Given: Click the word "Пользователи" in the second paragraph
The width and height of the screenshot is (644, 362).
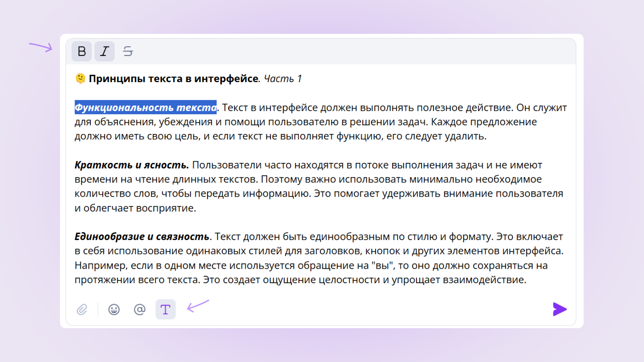Looking at the screenshot, I should 227,165.
